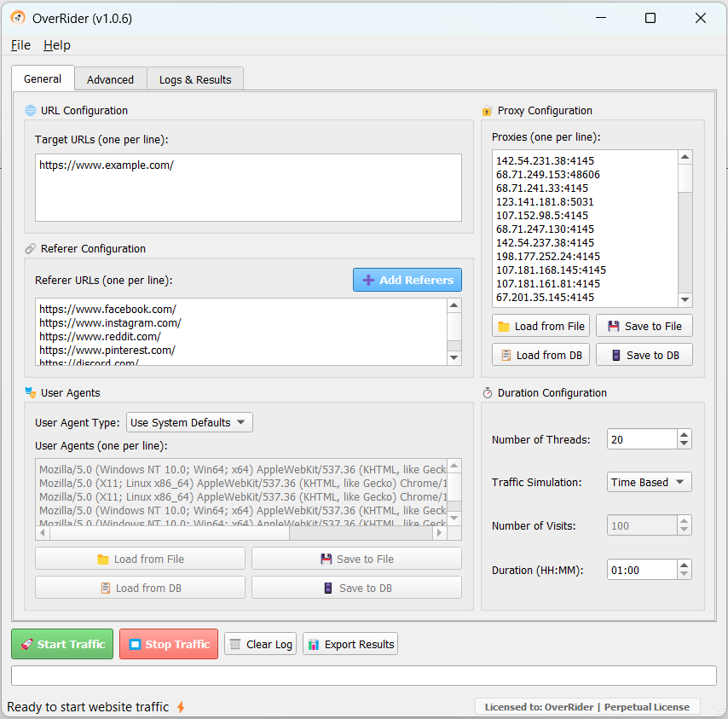Screen dimensions: 728x719
Task: Open the File menu
Action: coord(20,45)
